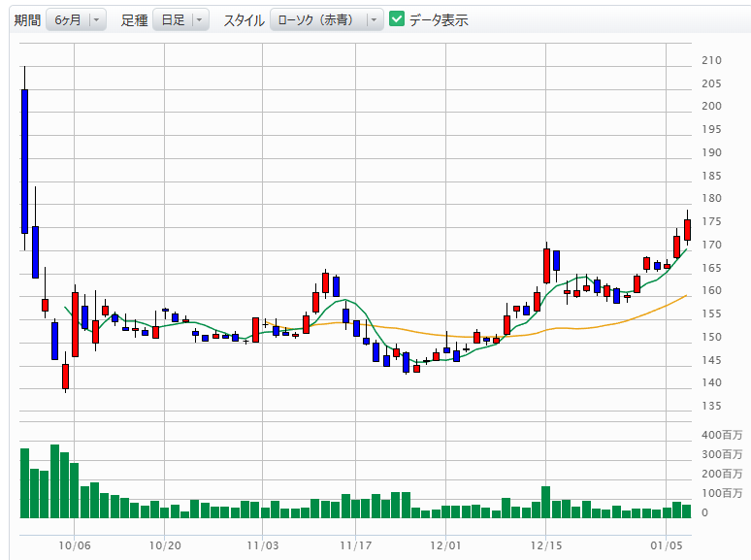The width and height of the screenshot is (751, 560).
Task: Click the 135 price axis label
Action: [711, 382]
